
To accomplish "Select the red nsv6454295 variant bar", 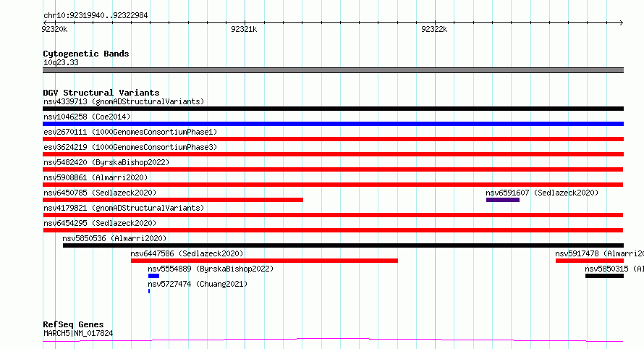I will (x=333, y=230).
